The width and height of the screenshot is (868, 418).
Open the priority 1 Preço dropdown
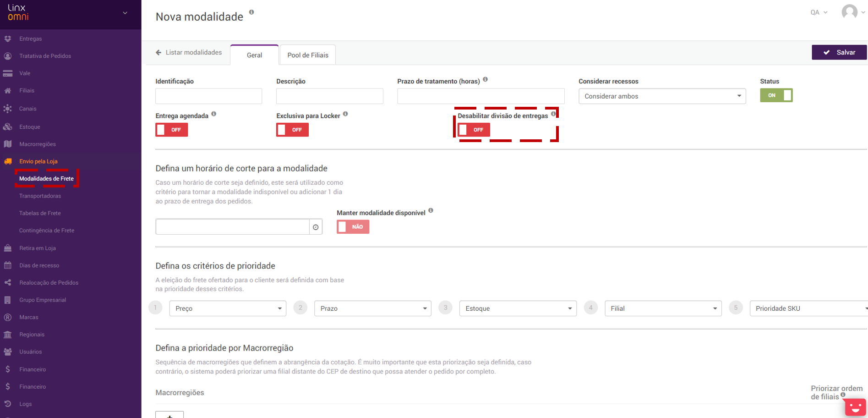(x=228, y=308)
